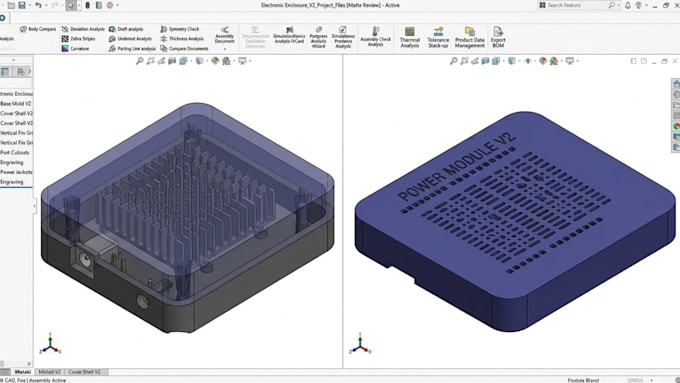This screenshot has height=383, width=680.
Task: Edit Appearance color wheel in left viewport
Action: pyautogui.click(x=215, y=61)
